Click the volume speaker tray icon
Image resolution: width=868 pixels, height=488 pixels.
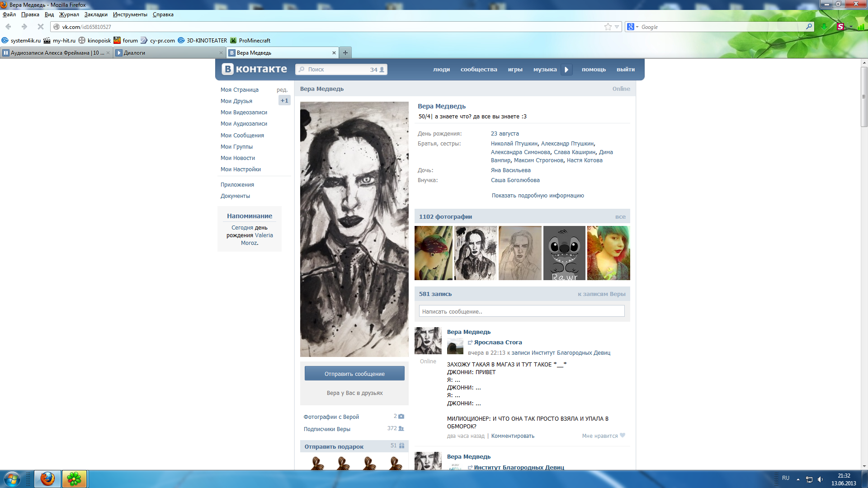(820, 479)
